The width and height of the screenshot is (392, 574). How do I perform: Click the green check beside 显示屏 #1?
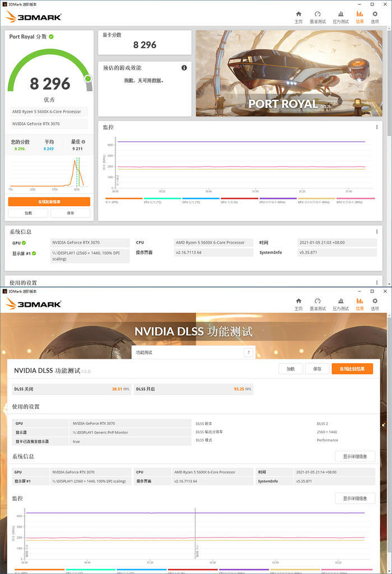click(x=34, y=253)
